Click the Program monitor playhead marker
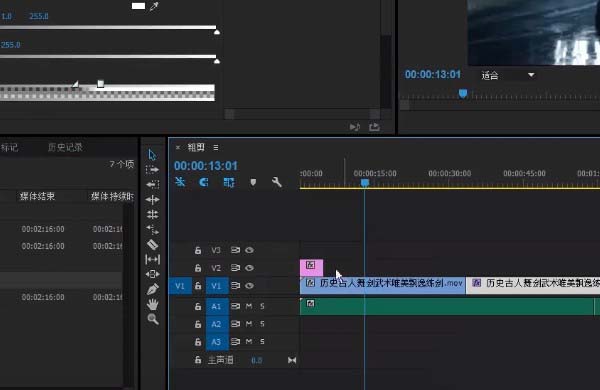Screen dimensions: 600x390 463,93
